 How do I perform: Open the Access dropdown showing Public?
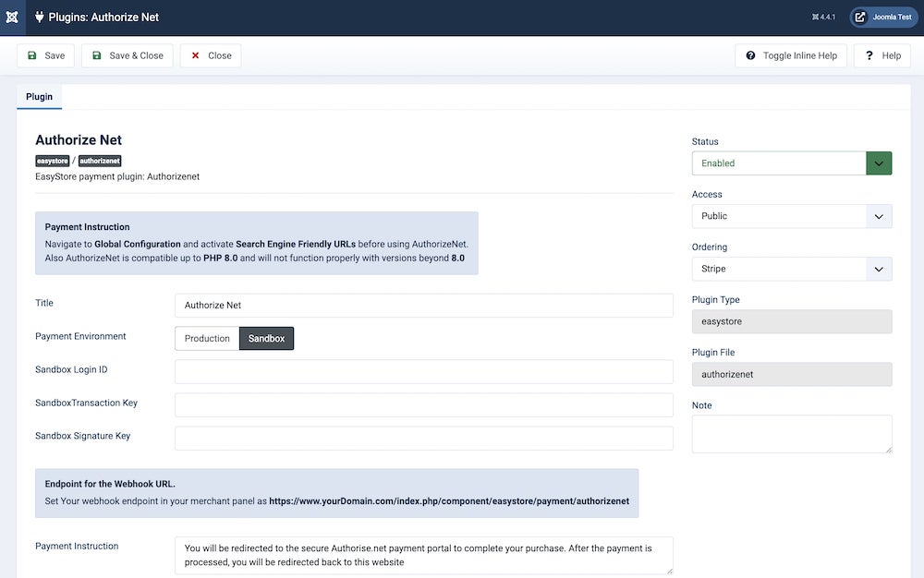click(x=792, y=216)
